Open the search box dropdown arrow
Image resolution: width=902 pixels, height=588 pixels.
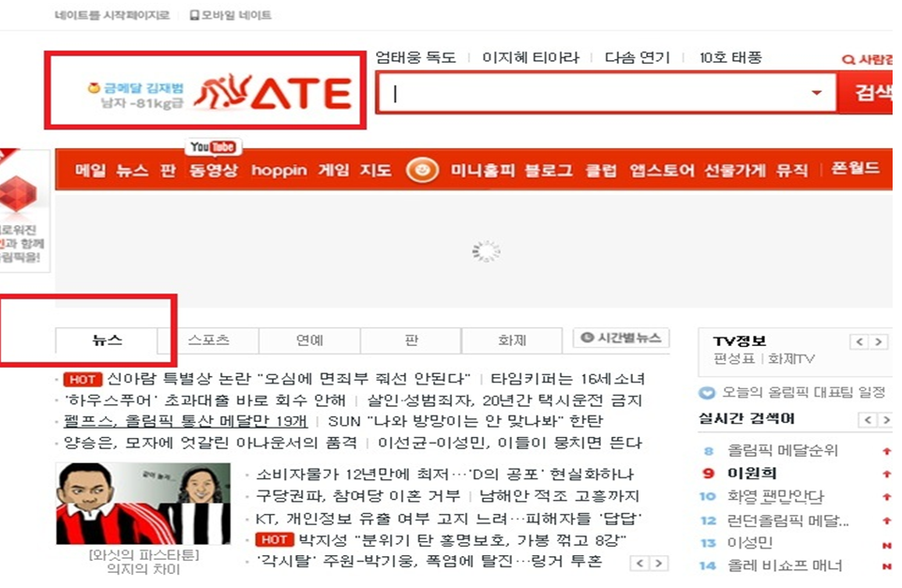point(817,93)
